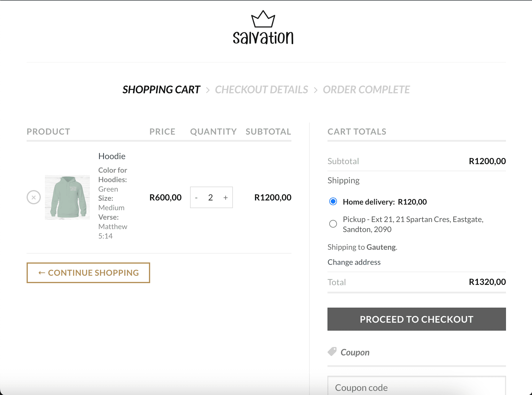
Task: Select Shopping Cart breadcrumb step
Action: click(161, 90)
